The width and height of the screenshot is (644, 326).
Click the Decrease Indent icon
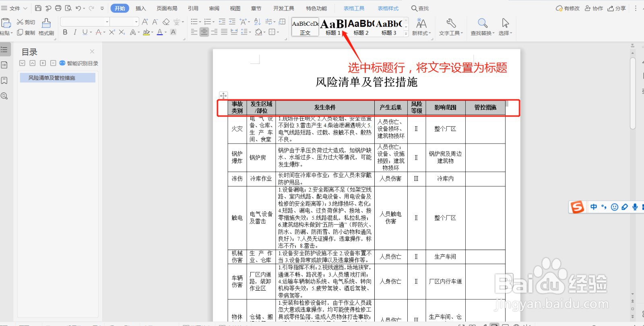pyautogui.click(x=222, y=22)
